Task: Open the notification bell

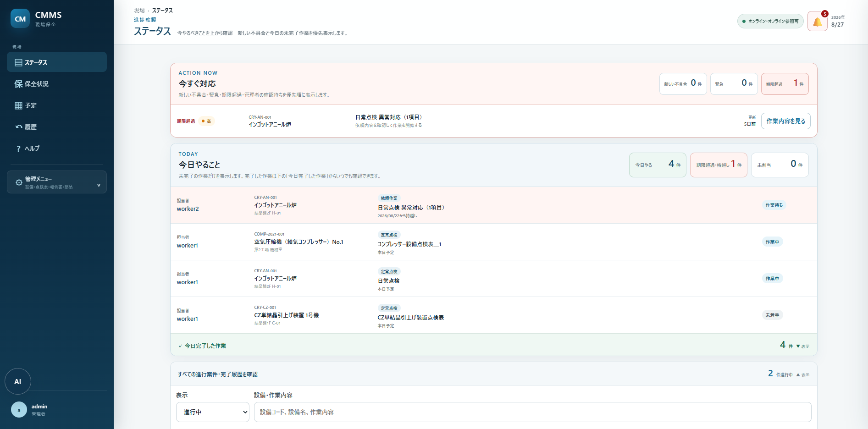Action: coord(818,22)
